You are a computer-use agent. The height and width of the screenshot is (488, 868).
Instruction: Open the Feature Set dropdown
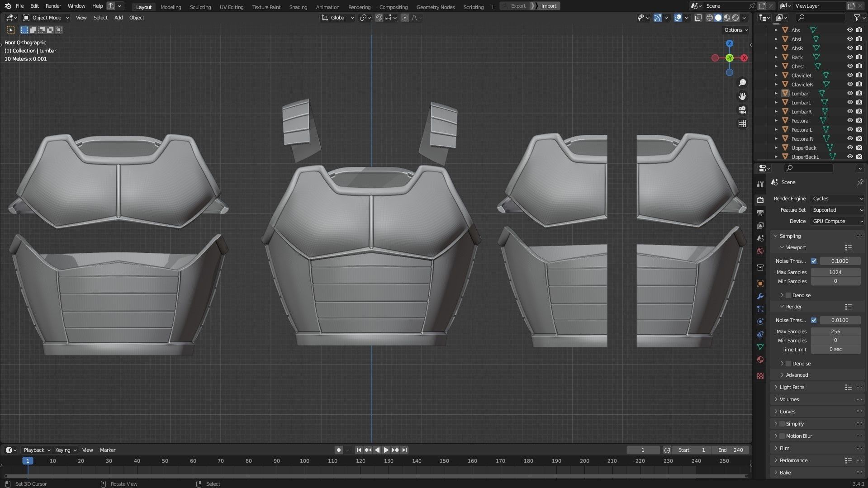point(837,210)
